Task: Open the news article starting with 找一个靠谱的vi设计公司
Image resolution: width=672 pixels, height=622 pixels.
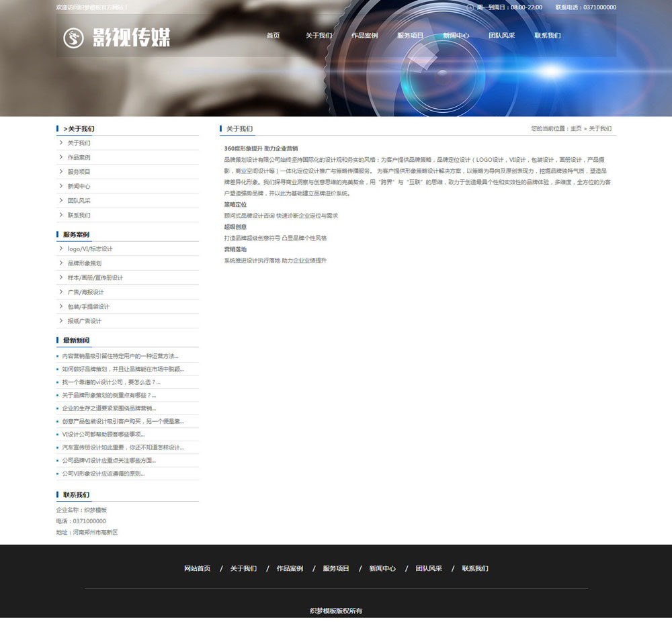Action: pyautogui.click(x=112, y=382)
